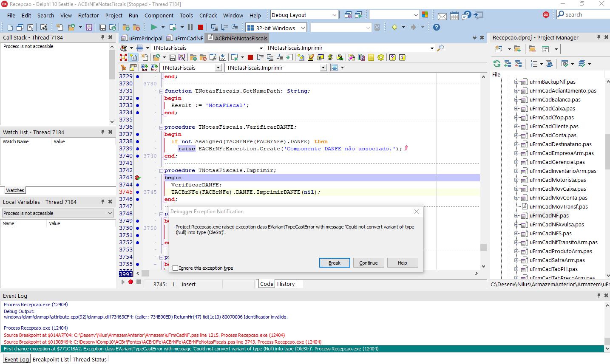The image size is (610, 364).
Task: Switch to History view tab
Action: pos(286,284)
